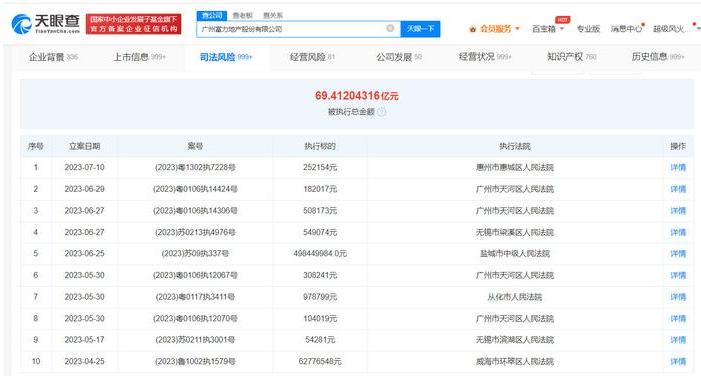Click the 国家中小企业发展子基金 red banner
Screen dimensions: 701x376
coord(134,24)
